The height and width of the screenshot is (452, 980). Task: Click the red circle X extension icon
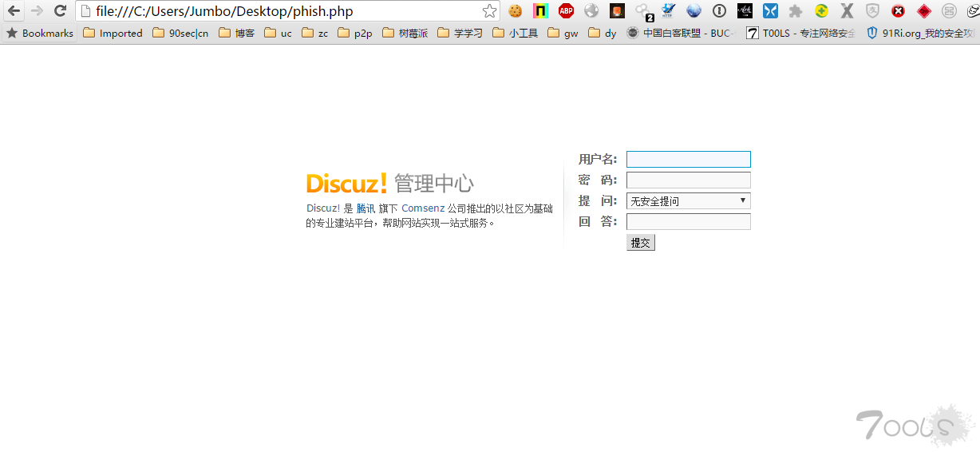(x=898, y=11)
